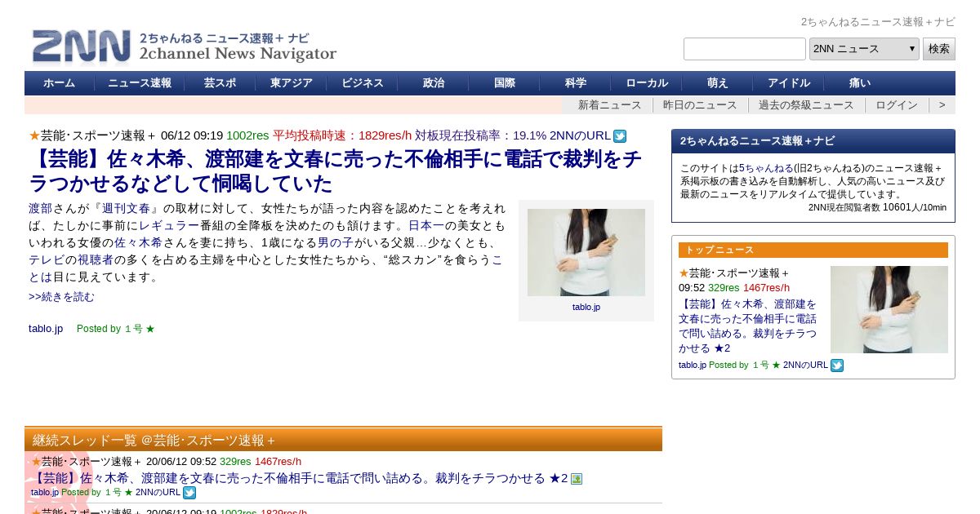Open トップニュース headline 電話で問い詰める ★2
Image resolution: width=980 pixels, height=514 pixels.
(x=747, y=326)
